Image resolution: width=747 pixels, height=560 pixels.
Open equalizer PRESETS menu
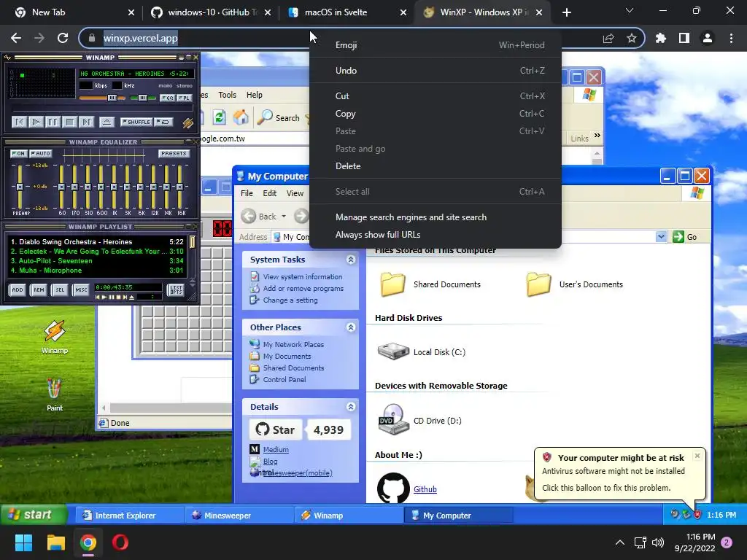point(174,153)
